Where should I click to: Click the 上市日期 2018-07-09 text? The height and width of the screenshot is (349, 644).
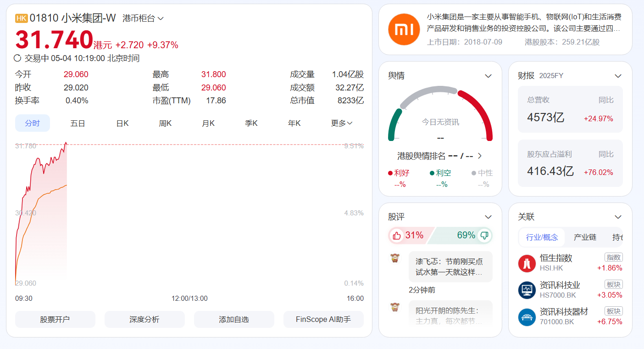465,42
